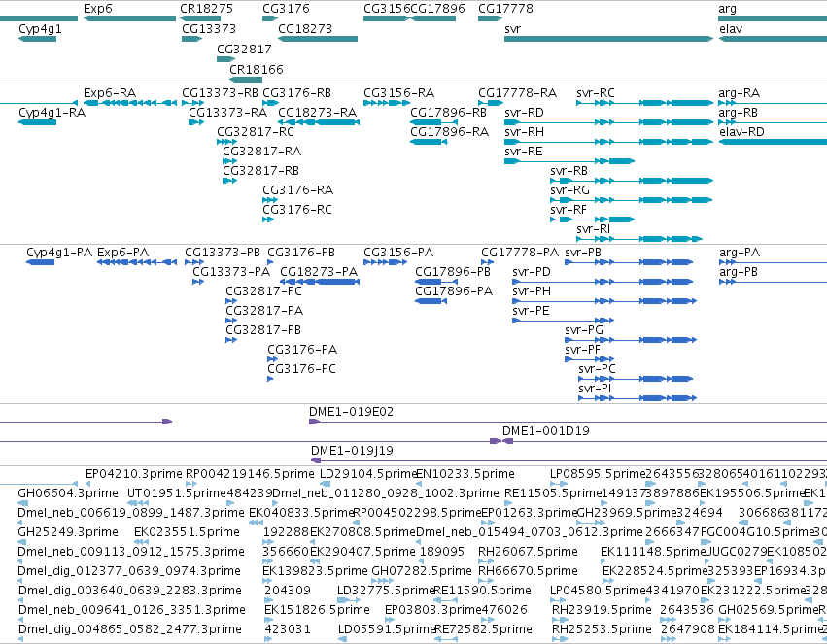This screenshot has width=827, height=644.
Task: Click the EP04210.3prime EST label
Action: [x=134, y=474]
